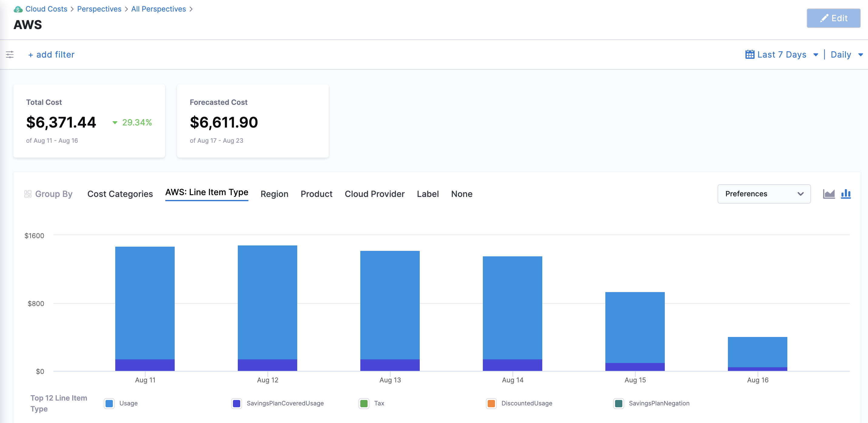
Task: Group by Cloud Provider
Action: 374,194
